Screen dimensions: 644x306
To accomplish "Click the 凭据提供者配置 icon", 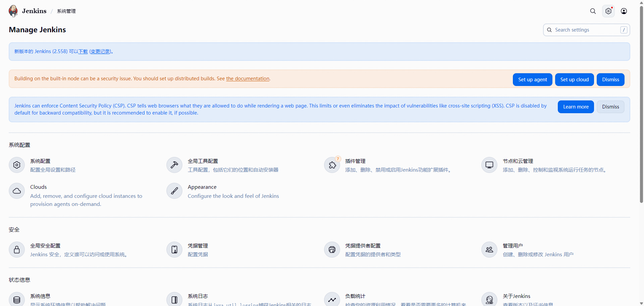I will click(x=332, y=250).
